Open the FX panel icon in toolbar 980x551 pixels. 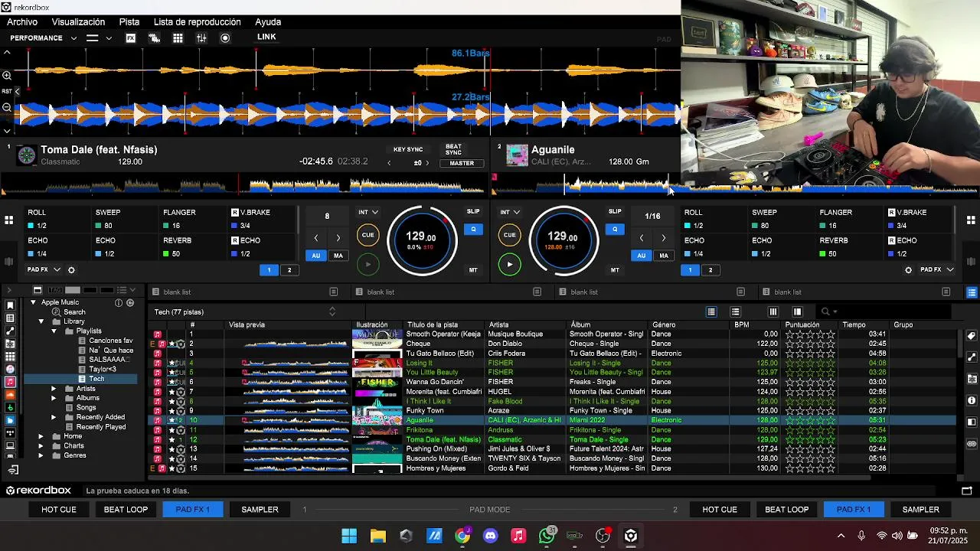click(131, 38)
